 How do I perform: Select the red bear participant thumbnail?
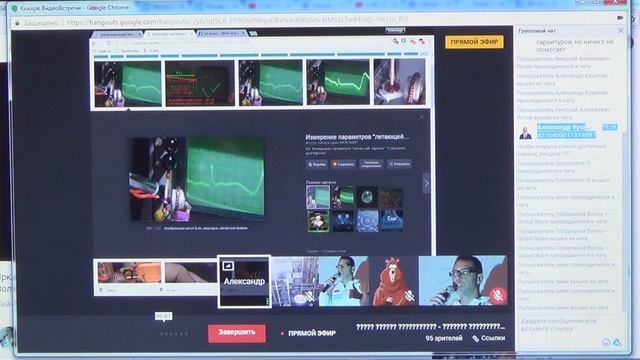(x=394, y=281)
